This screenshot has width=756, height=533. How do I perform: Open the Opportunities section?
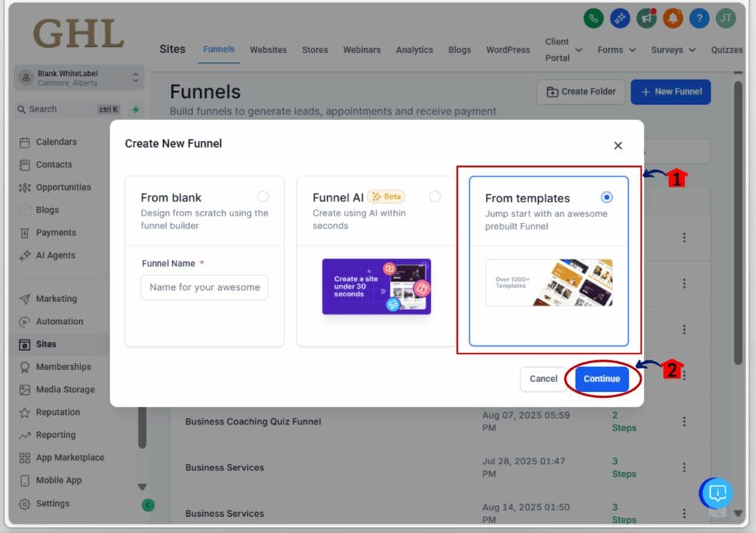point(61,187)
